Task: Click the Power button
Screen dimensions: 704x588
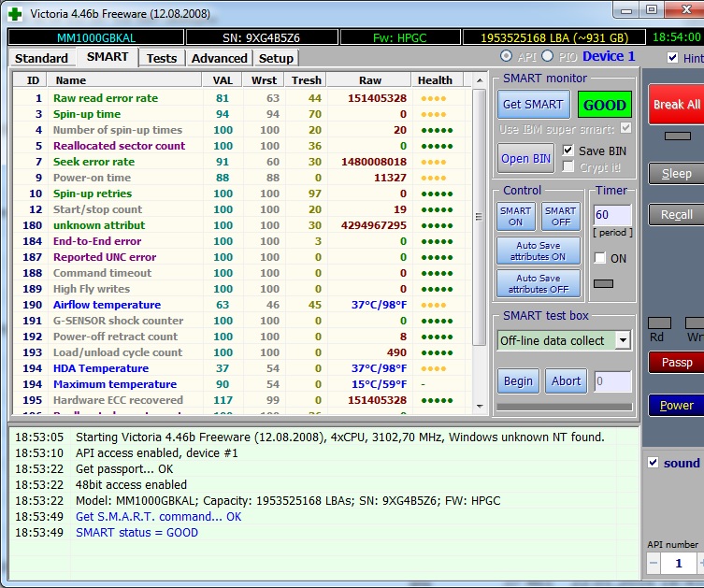Action: pyautogui.click(x=676, y=406)
